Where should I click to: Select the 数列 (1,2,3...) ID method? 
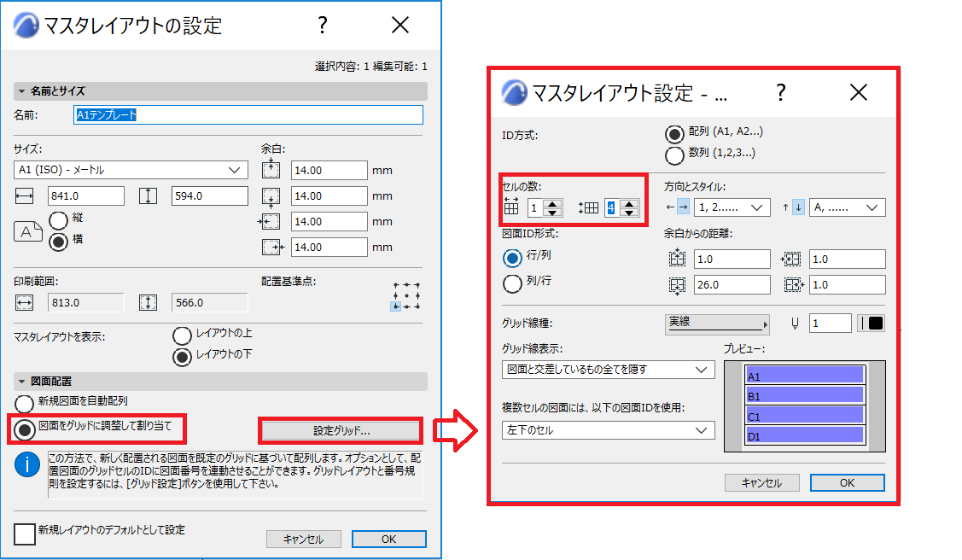[674, 155]
